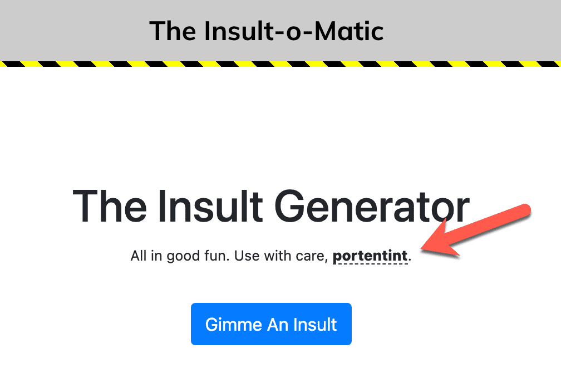Click the Insult-o-Matic header title
This screenshot has height=392, width=561.
pos(267,31)
